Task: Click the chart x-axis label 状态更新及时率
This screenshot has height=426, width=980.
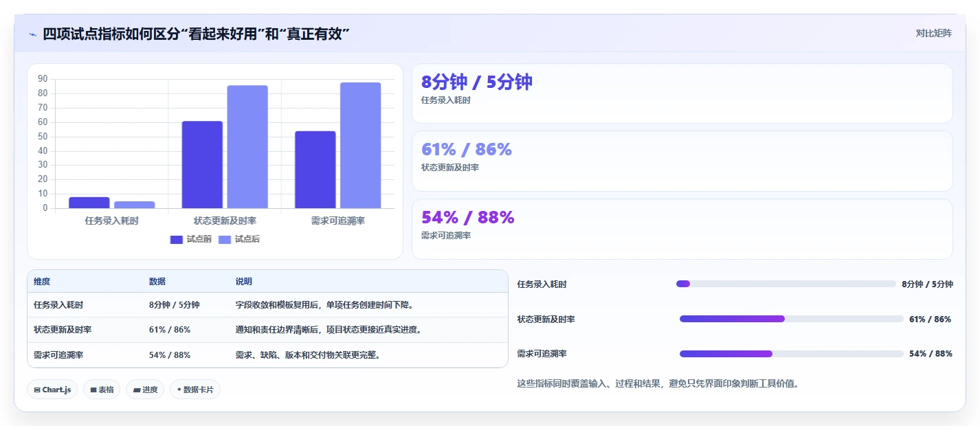Action: pyautogui.click(x=225, y=221)
